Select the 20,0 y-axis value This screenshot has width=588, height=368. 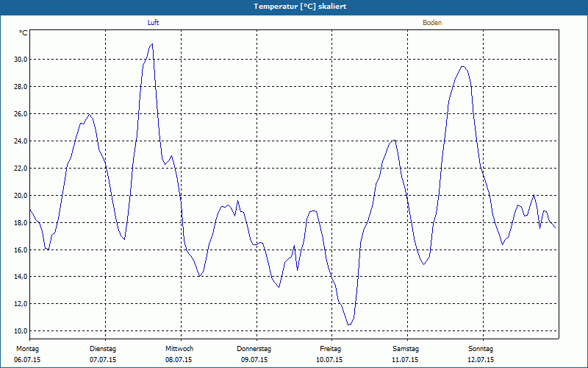(x=21, y=196)
